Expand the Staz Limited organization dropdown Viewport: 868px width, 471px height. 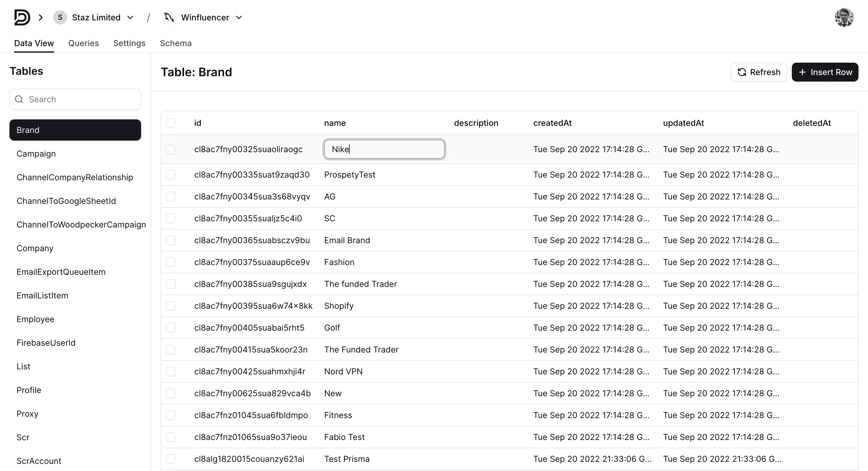[x=130, y=17]
